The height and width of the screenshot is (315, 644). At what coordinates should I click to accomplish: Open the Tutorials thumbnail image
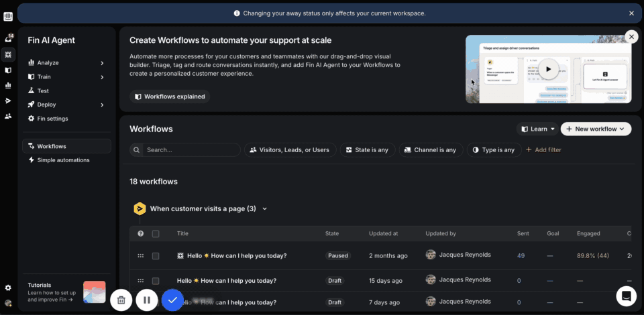(95, 292)
